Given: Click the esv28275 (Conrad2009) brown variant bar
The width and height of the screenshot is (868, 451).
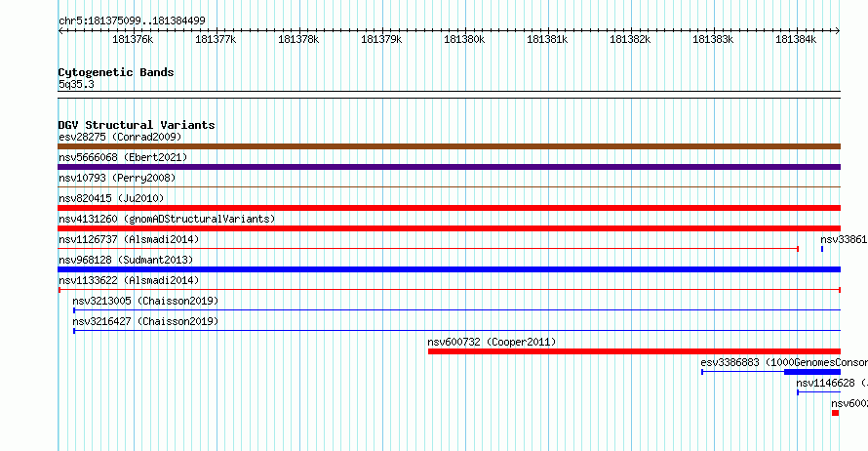Looking at the screenshot, I should 449,146.
